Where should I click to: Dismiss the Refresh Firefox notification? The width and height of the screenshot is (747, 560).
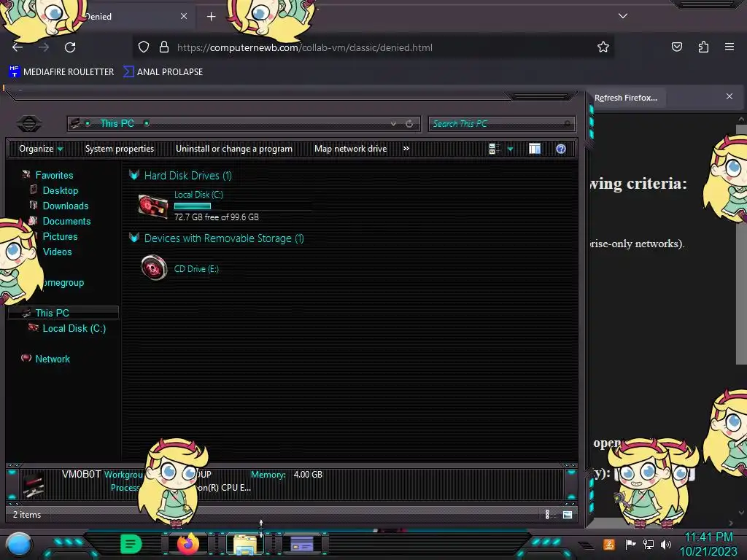[729, 96]
